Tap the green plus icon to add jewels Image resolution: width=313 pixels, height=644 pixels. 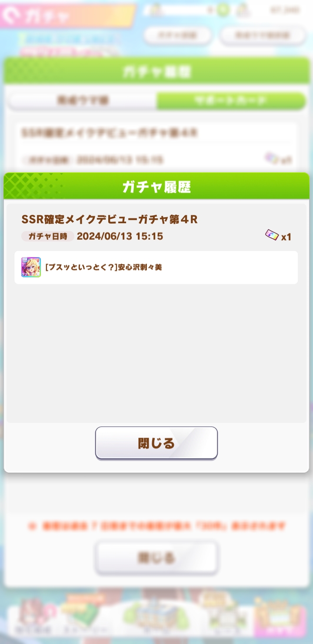point(223,10)
